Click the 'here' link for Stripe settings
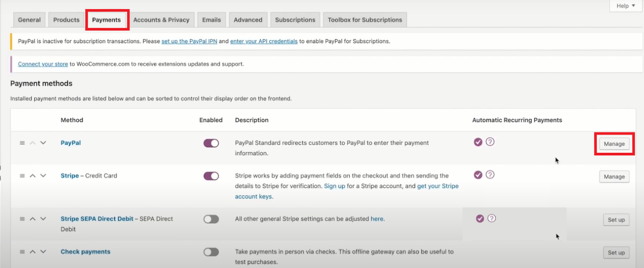The width and height of the screenshot is (644, 268). [x=377, y=219]
